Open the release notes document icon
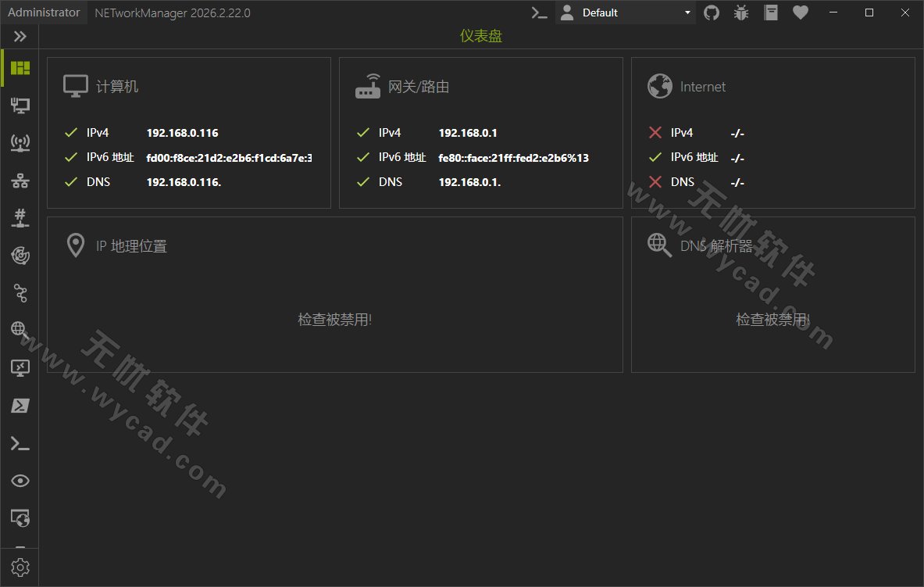The height and width of the screenshot is (587, 924). point(770,13)
